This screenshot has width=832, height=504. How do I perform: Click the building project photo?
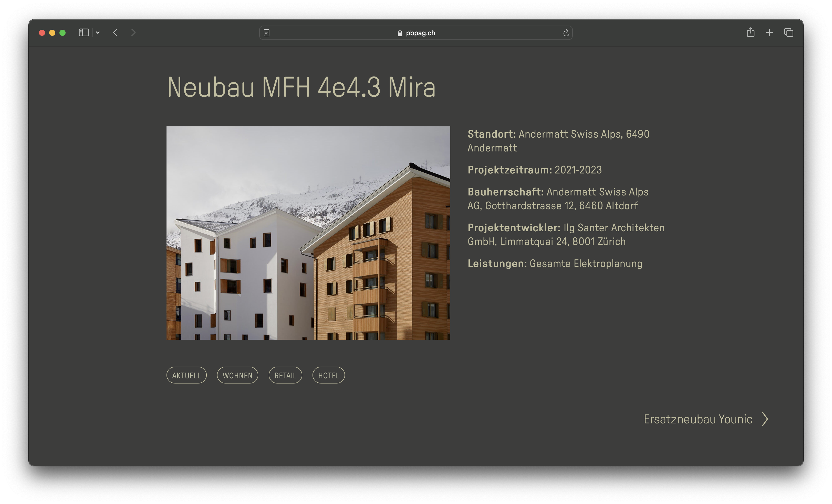click(x=308, y=233)
